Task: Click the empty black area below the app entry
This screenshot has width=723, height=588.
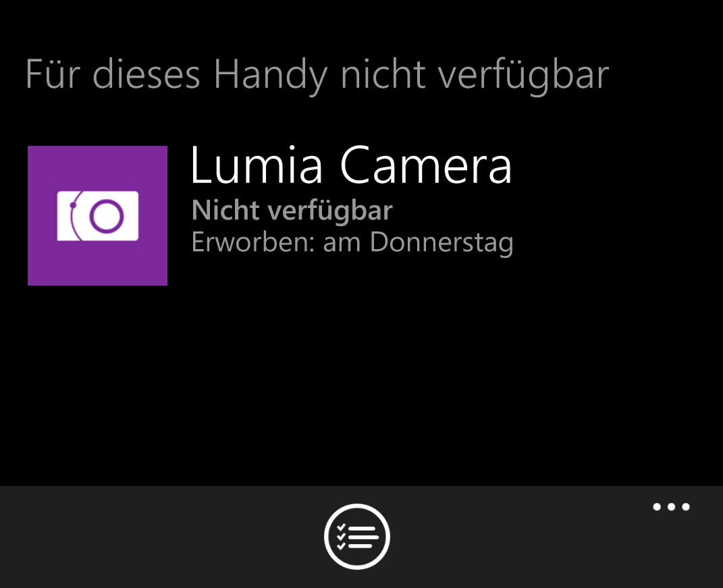Action: point(362,387)
